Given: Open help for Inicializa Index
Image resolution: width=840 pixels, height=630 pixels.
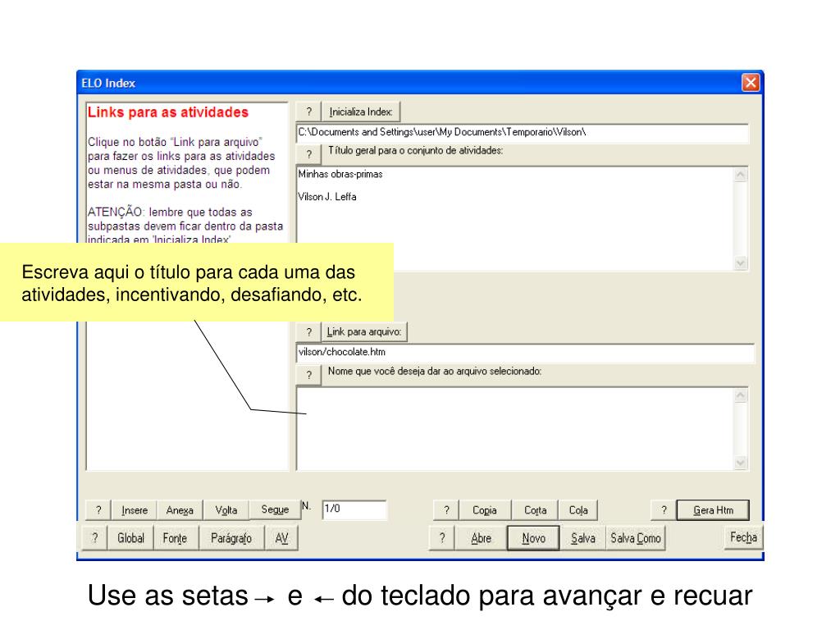Looking at the screenshot, I should click(x=308, y=112).
